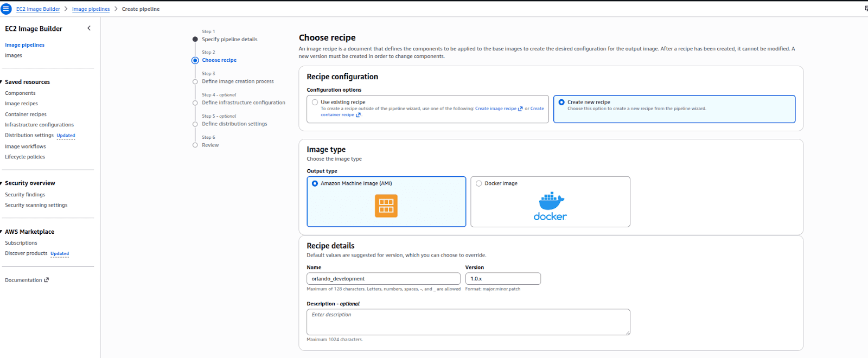Go to Components in sidebar

point(20,93)
